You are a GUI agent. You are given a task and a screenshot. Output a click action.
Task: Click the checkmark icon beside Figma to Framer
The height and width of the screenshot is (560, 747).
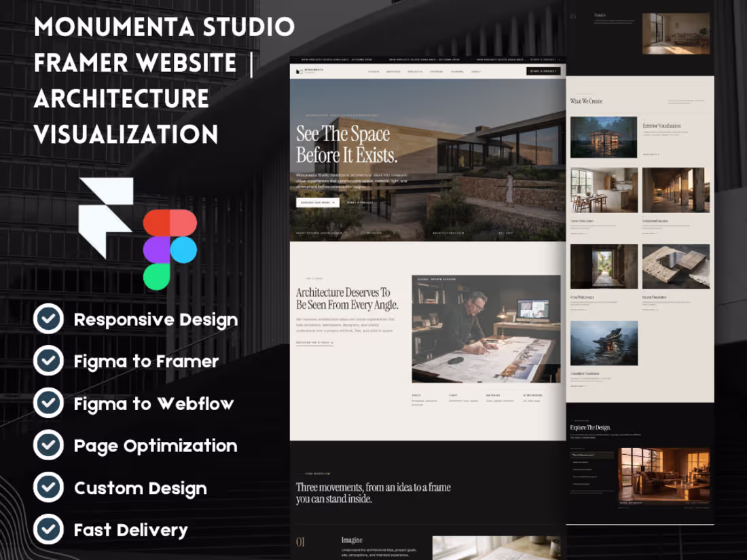[49, 360]
